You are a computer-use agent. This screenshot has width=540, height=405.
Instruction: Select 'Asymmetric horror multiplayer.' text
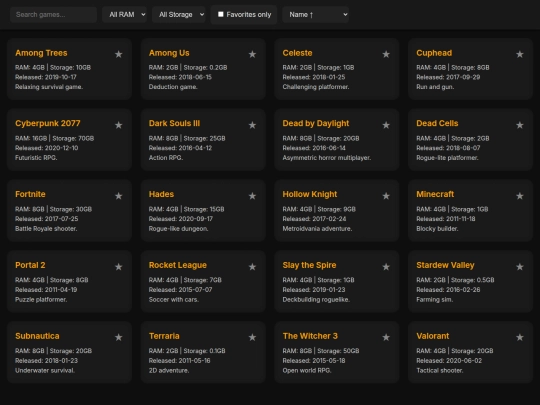326,158
